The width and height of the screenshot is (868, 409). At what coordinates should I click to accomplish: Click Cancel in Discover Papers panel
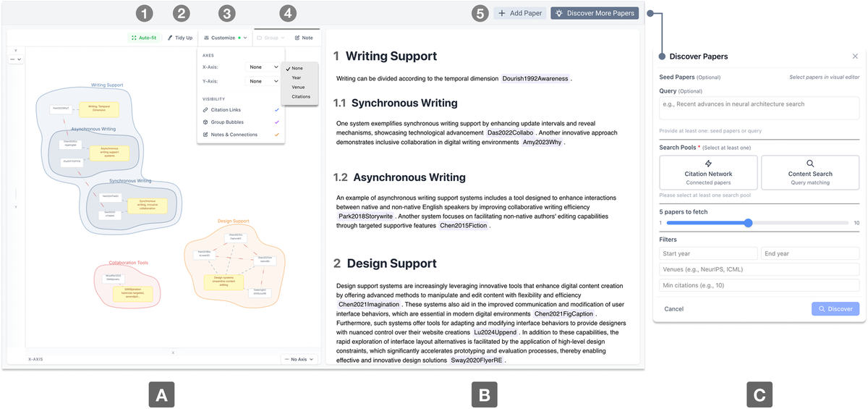(x=673, y=309)
